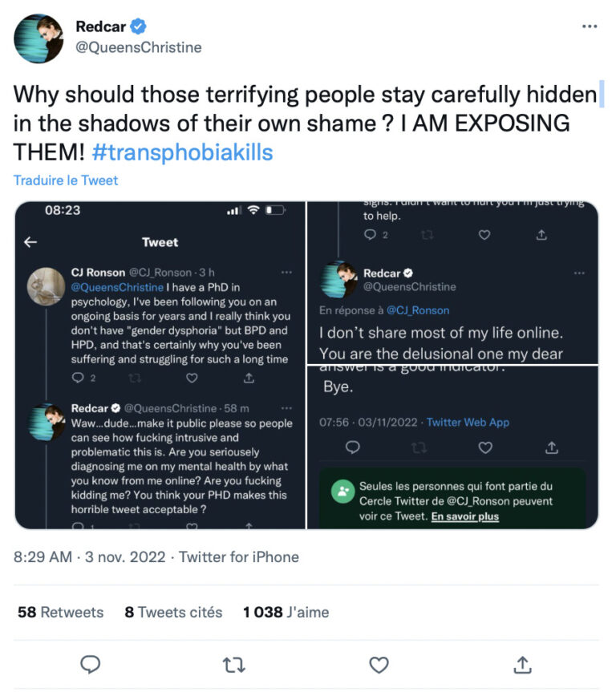Click the Redcar display name at top
Viewport: 616px width, 692px height.
pos(100,26)
